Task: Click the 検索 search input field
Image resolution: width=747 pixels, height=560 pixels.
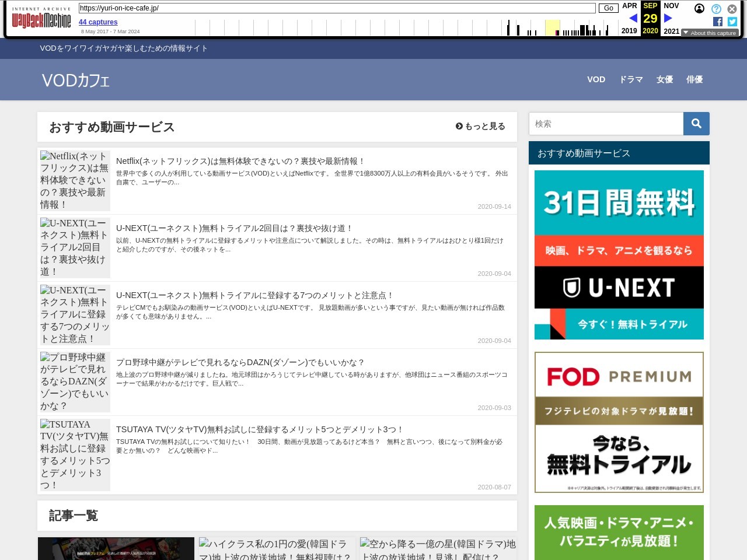Action: pos(606,124)
